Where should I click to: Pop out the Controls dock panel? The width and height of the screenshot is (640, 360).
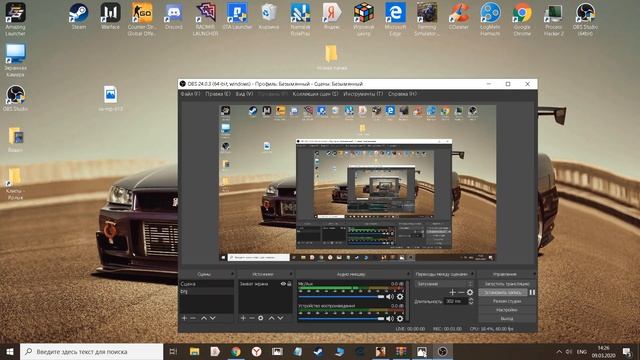[x=534, y=274]
